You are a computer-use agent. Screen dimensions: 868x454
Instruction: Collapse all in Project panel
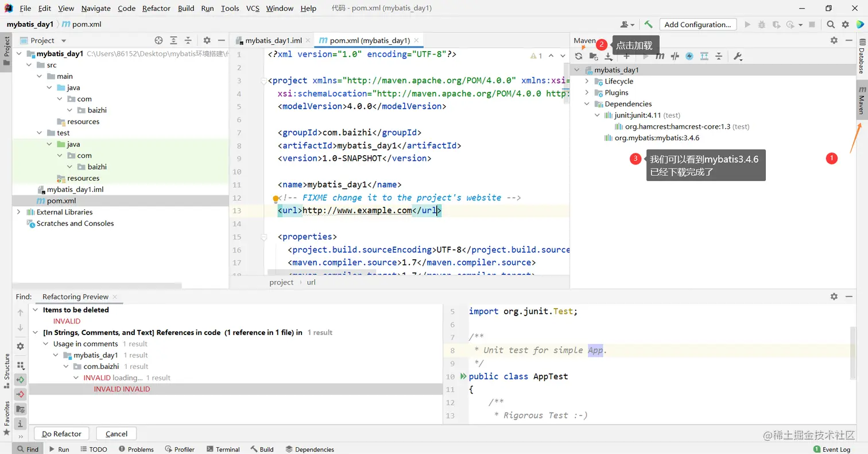coord(188,40)
